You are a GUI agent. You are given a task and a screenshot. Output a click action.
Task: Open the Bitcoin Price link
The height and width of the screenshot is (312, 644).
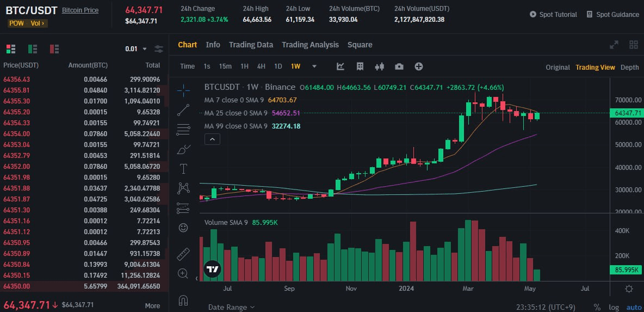[x=80, y=10]
